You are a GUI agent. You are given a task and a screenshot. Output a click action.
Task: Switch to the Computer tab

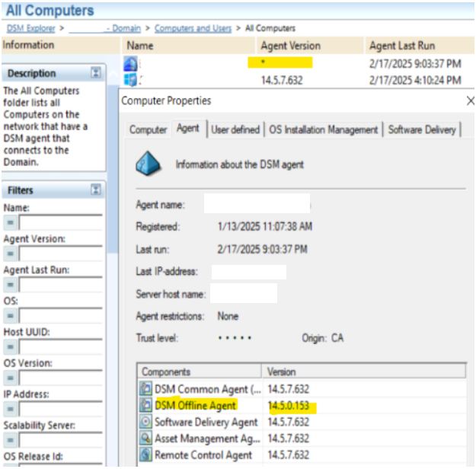click(x=148, y=130)
